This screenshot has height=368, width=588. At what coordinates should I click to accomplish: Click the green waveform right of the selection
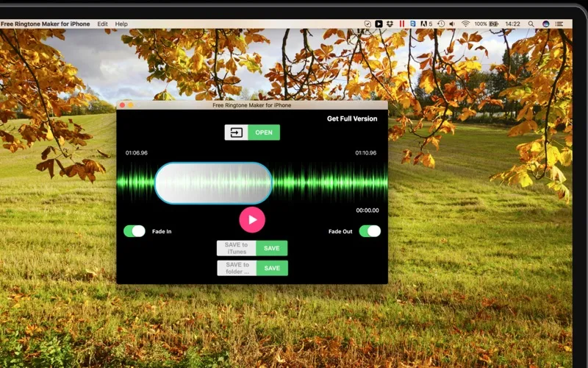coord(330,183)
